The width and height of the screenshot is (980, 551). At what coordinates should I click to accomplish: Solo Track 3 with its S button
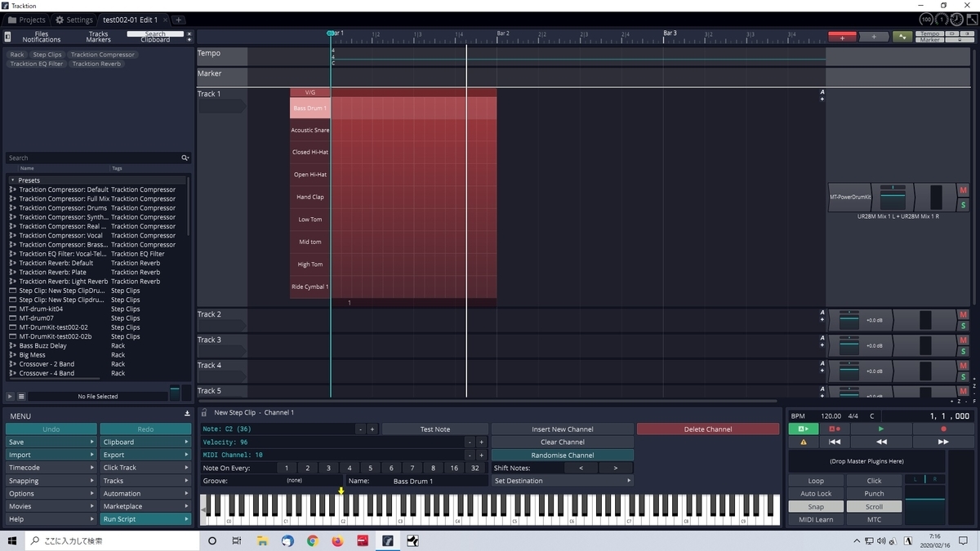(964, 351)
